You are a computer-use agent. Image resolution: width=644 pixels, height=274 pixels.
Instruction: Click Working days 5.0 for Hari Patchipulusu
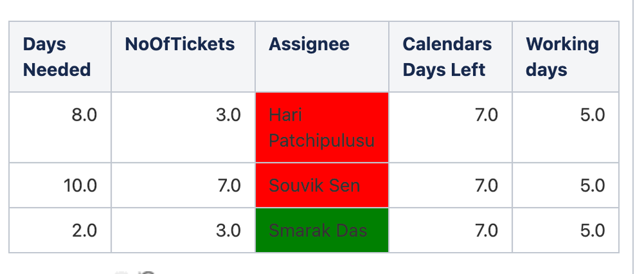[592, 115]
